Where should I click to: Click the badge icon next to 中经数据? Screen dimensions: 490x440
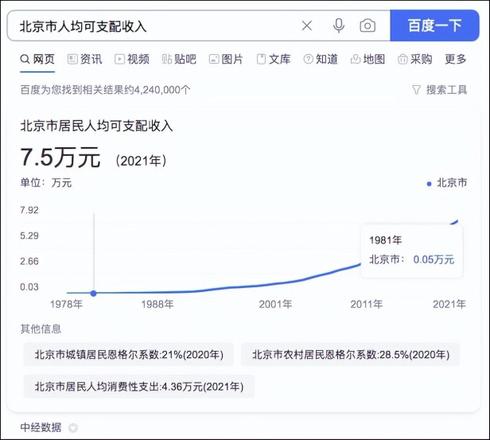point(73,428)
